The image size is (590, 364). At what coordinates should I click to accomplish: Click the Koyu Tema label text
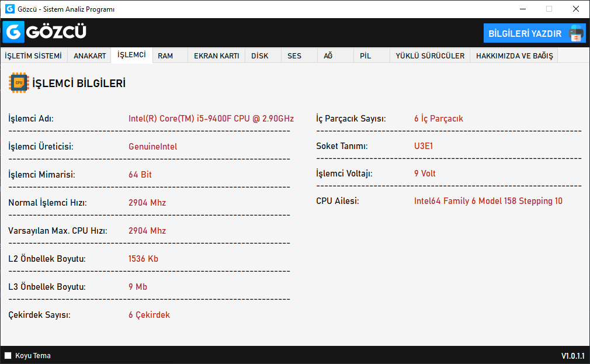pos(33,356)
